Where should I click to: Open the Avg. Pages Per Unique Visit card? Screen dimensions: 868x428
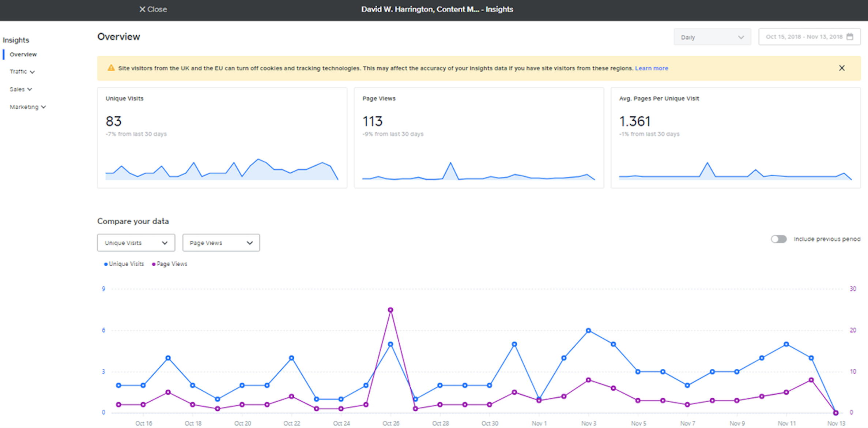(x=736, y=138)
